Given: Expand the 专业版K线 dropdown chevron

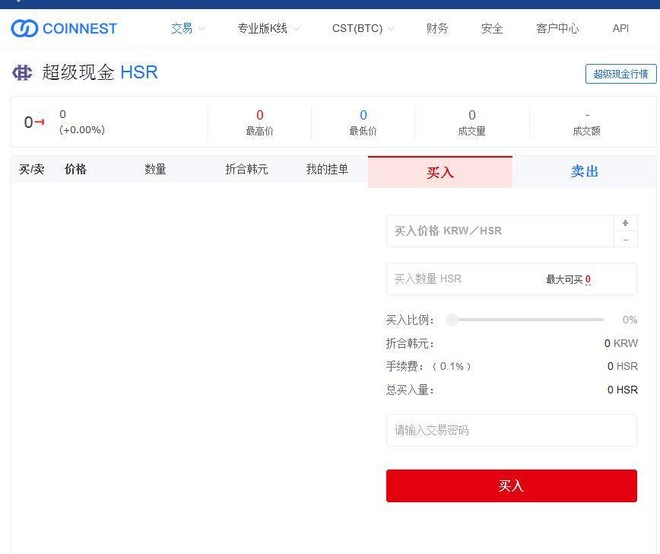Looking at the screenshot, I should click(x=296, y=29).
